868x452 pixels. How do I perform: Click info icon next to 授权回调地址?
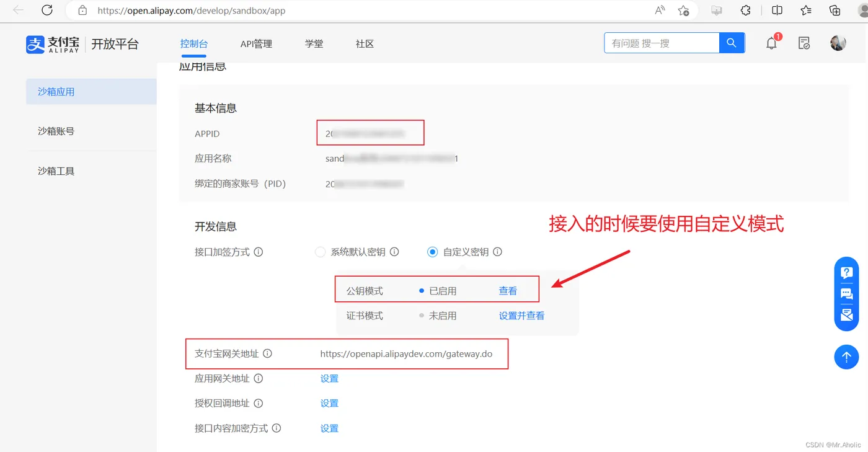pos(259,403)
